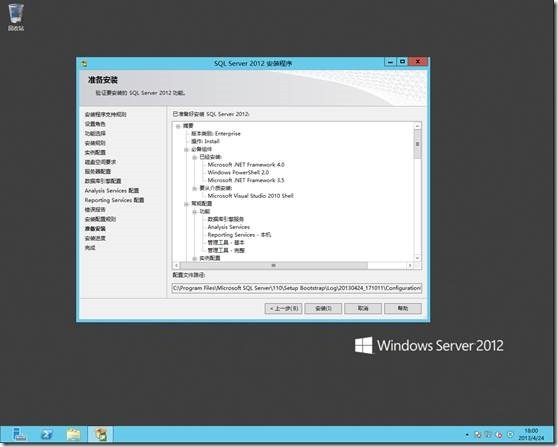Select the '操作: Install' tree row

[x=205, y=142]
